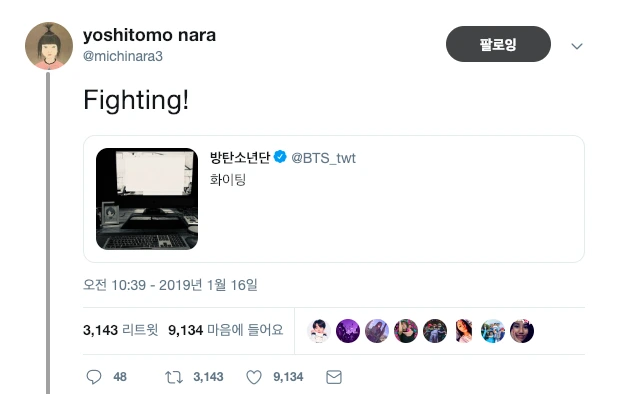Open the @michinara3 handle link

[123, 56]
